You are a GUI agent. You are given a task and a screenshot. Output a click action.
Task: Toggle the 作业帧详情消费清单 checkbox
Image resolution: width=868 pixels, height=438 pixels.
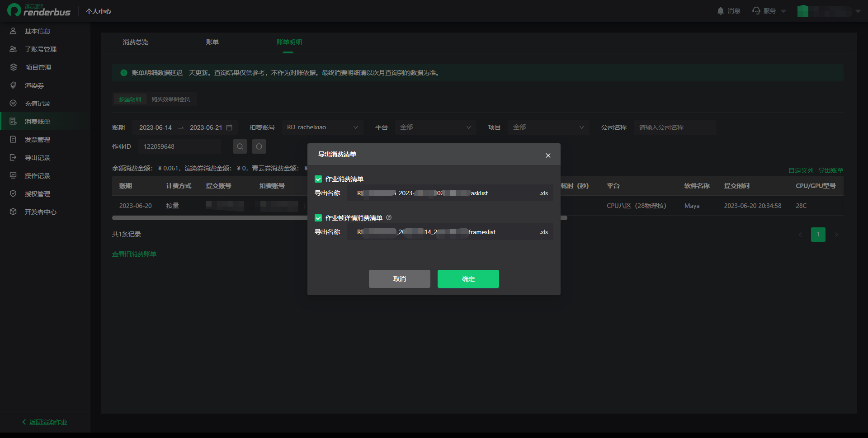tap(318, 218)
